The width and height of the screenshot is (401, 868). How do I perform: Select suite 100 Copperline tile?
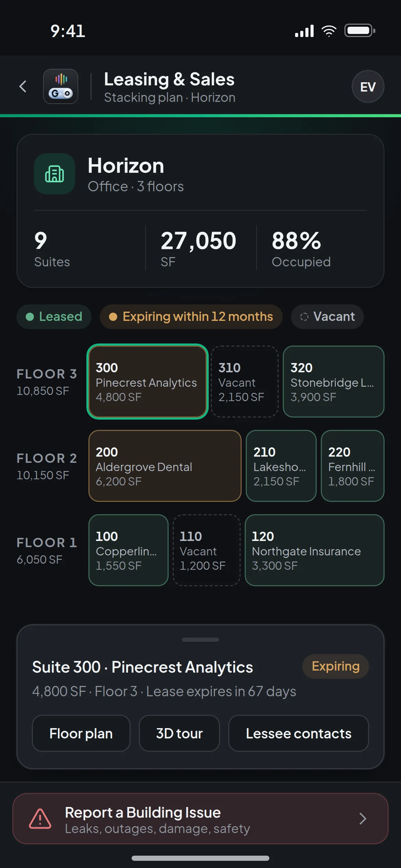[128, 550]
